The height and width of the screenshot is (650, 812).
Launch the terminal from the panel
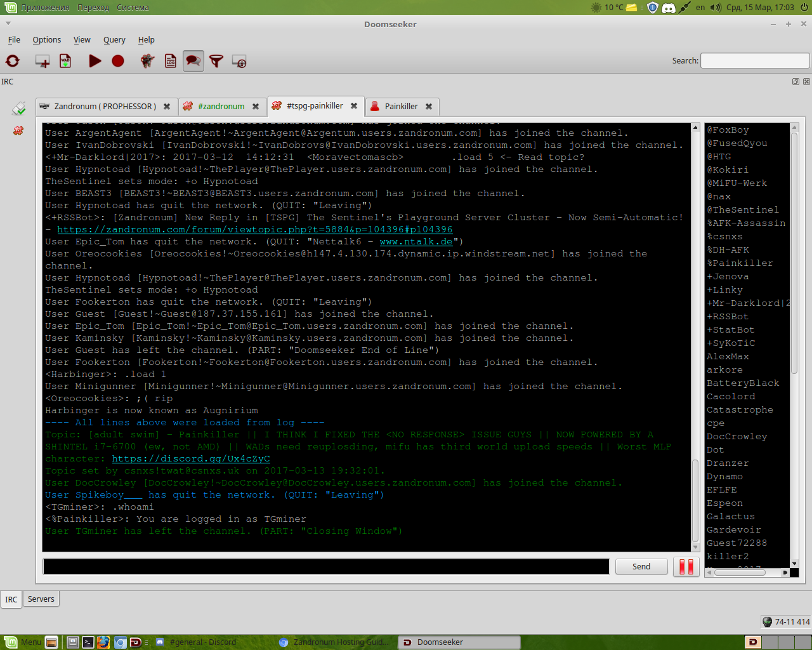coord(88,642)
